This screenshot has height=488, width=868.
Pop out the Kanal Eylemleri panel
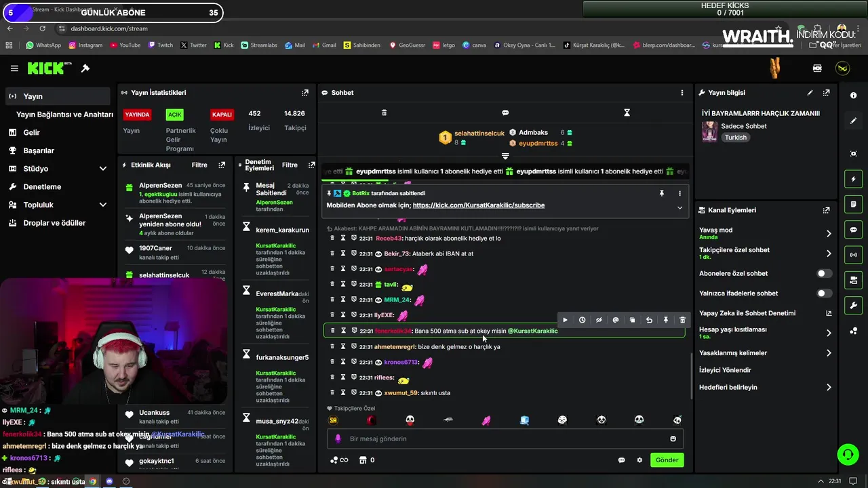(826, 210)
